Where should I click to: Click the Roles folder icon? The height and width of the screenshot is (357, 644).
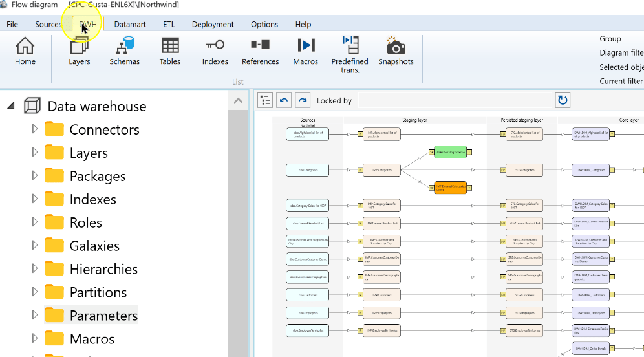point(54,222)
